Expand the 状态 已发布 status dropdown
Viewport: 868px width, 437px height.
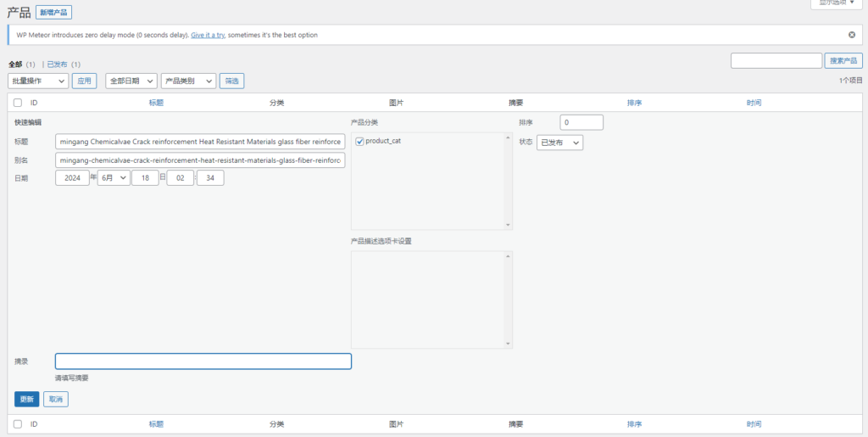[559, 143]
